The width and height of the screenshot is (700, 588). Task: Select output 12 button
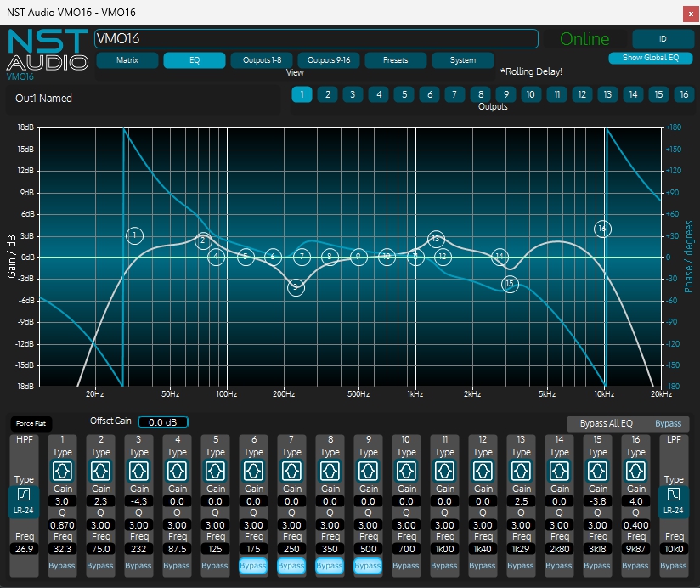(582, 94)
